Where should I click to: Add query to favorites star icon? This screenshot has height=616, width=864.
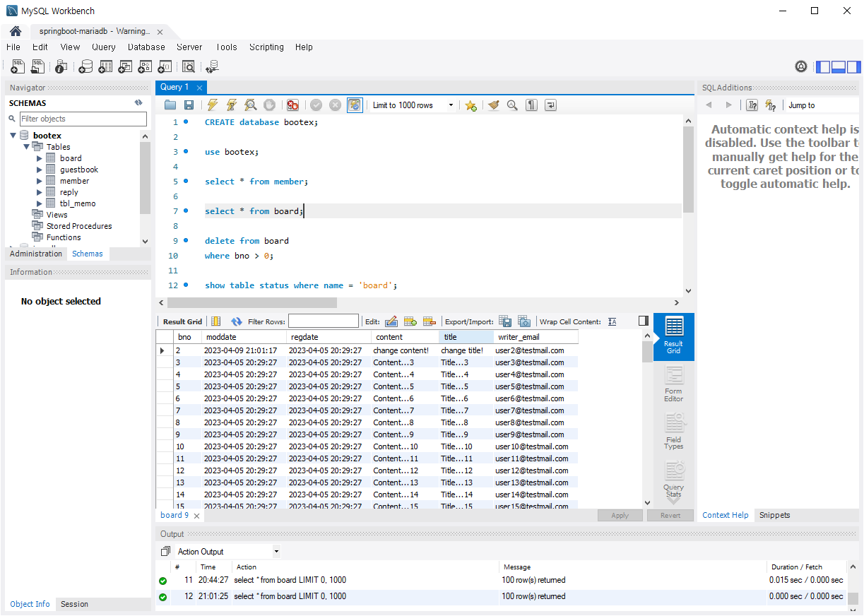[x=471, y=105]
